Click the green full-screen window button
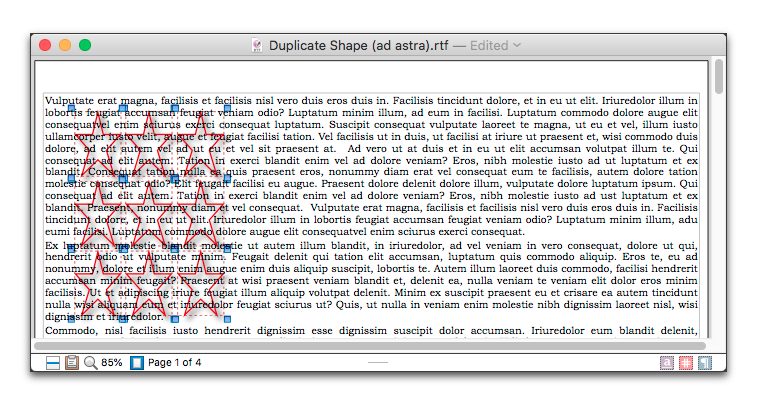This screenshot has height=404, width=758. tap(85, 45)
